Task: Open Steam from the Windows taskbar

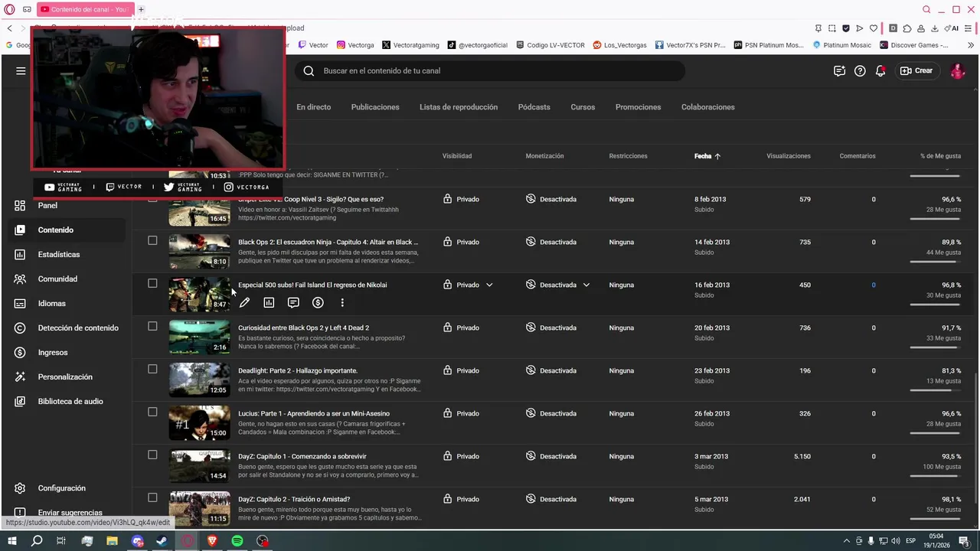Action: (x=162, y=541)
